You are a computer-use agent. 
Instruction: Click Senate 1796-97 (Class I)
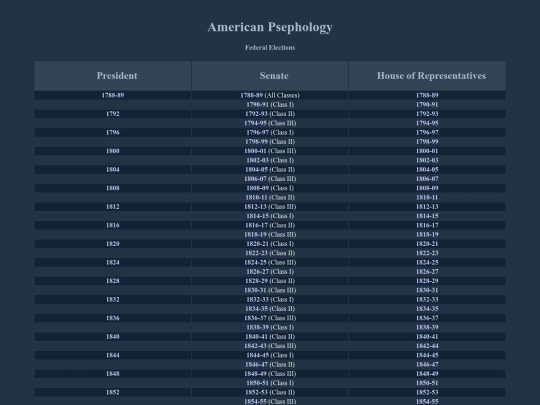pos(270,133)
